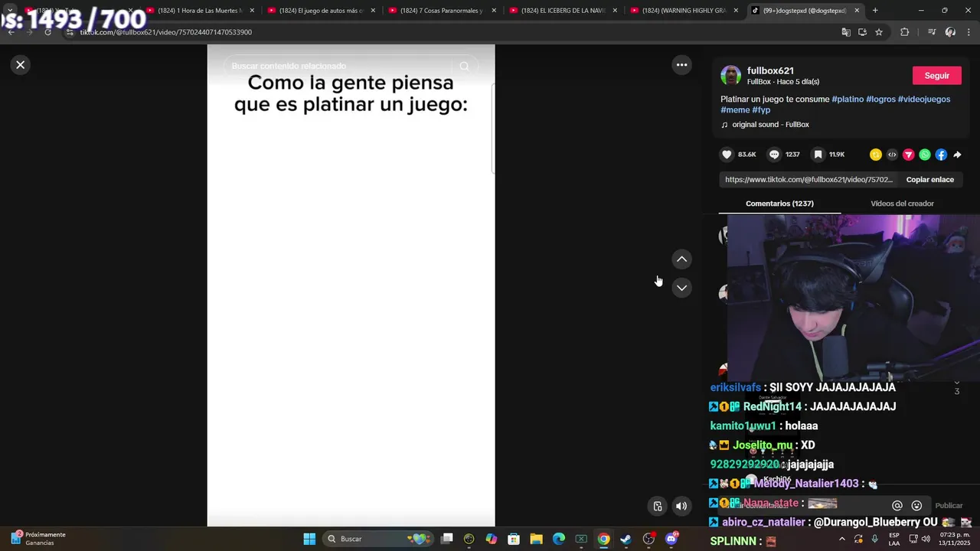
Task: Save video with bookmark icon
Action: tap(818, 155)
